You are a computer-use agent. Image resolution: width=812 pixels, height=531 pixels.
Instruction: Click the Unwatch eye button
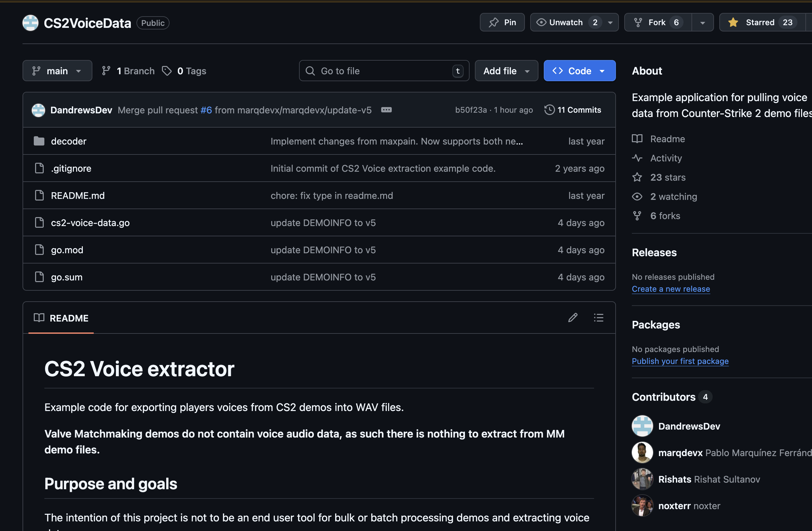tap(566, 23)
